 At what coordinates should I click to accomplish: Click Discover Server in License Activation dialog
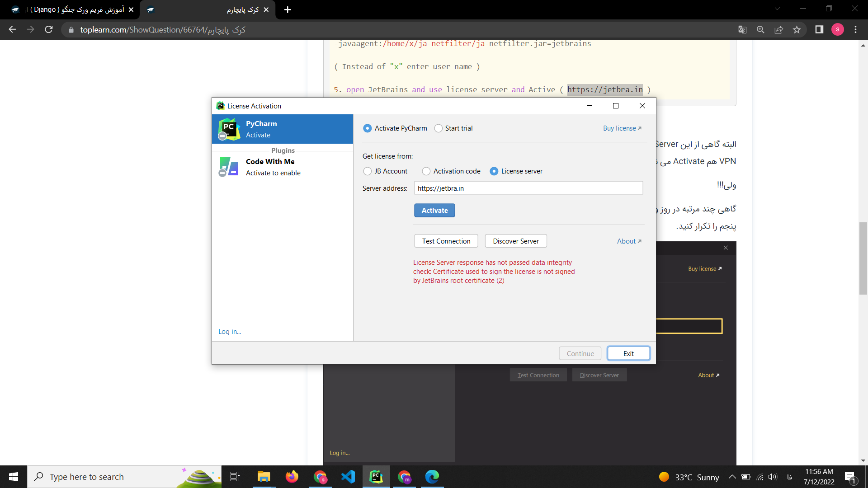click(516, 241)
